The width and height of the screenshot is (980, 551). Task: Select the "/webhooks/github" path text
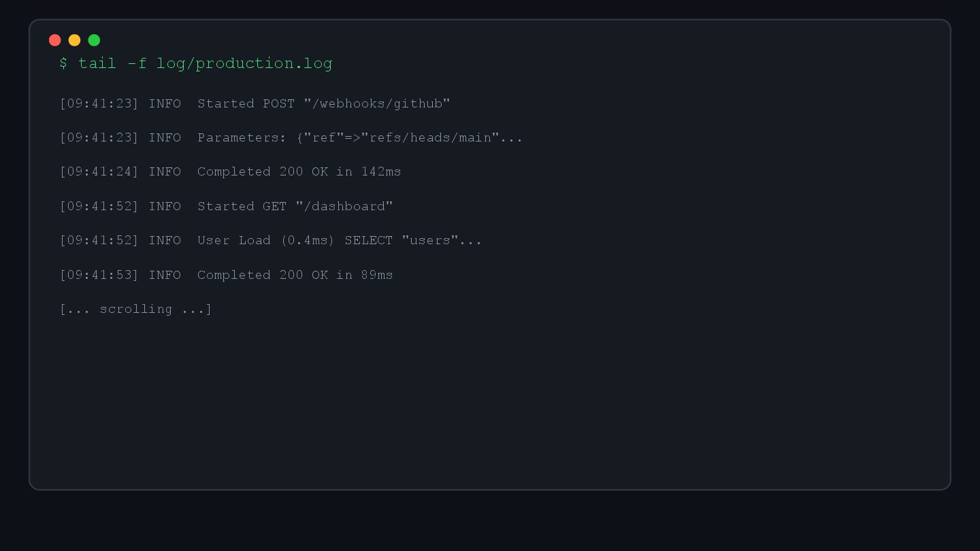[x=377, y=104]
